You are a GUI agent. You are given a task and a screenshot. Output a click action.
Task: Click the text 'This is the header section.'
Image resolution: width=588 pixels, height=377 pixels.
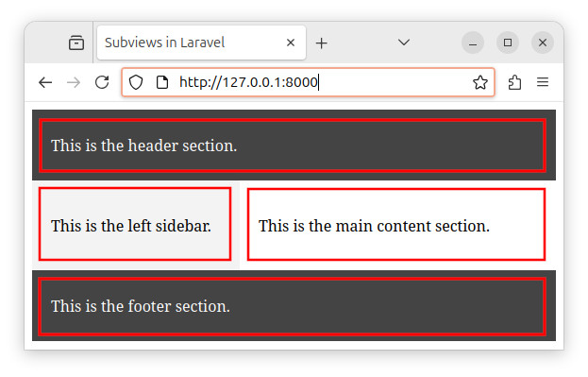(x=144, y=146)
